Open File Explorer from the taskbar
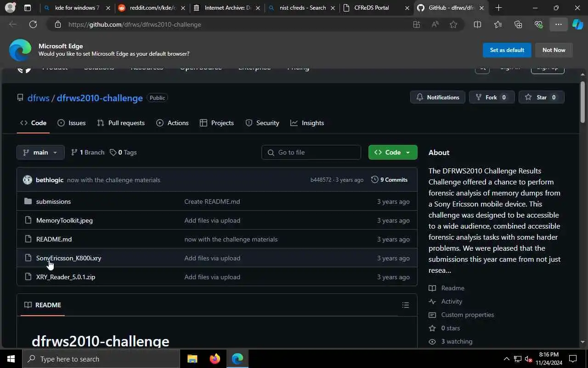Screen dimensions: 588x368 pyautogui.click(x=192, y=359)
